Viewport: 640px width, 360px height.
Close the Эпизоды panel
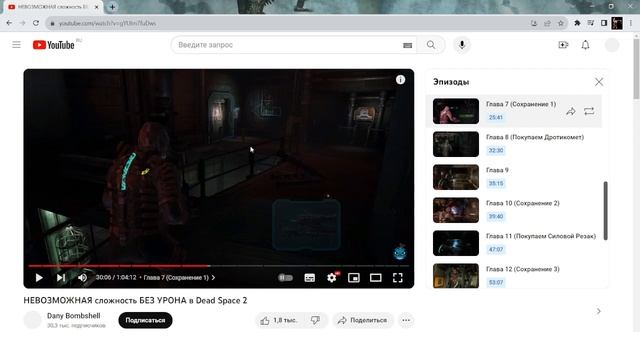click(x=599, y=82)
